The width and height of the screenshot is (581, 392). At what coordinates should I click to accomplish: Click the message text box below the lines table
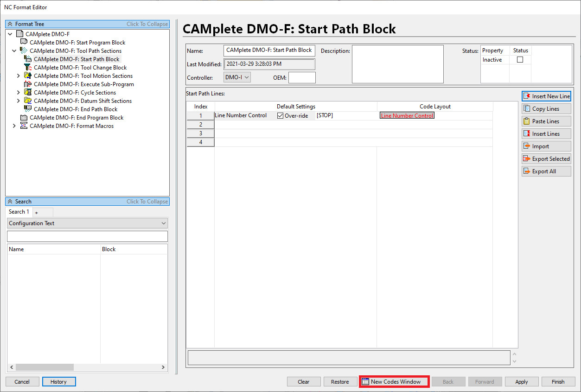pos(349,358)
